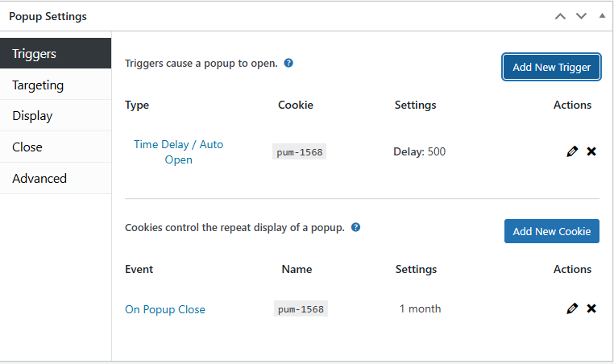Click the Popup Settings panel title

click(x=48, y=16)
